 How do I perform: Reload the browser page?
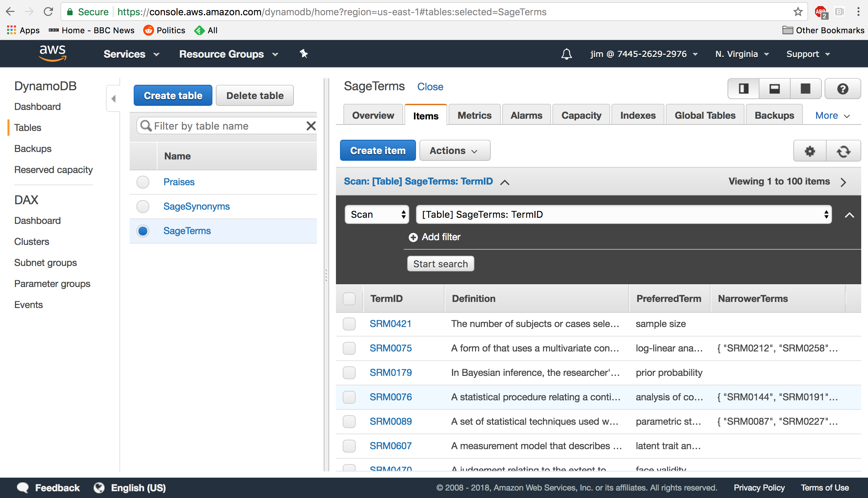click(x=48, y=12)
